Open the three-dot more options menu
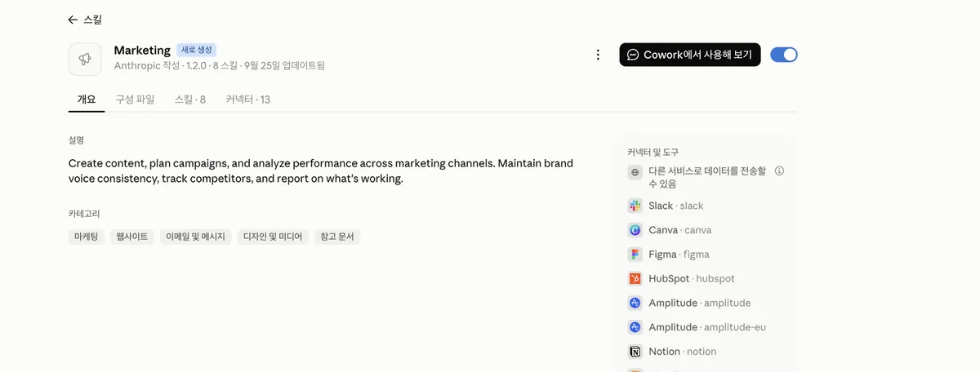The image size is (980, 372). [598, 55]
